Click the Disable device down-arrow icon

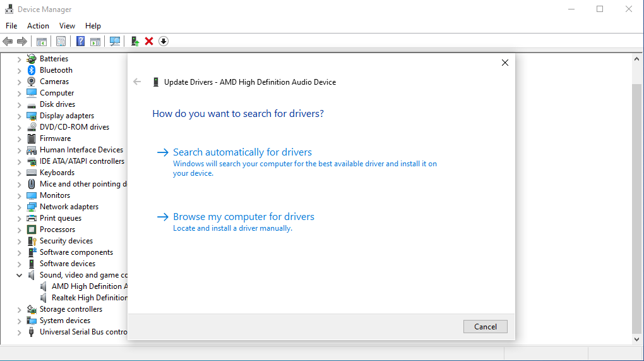pos(164,41)
